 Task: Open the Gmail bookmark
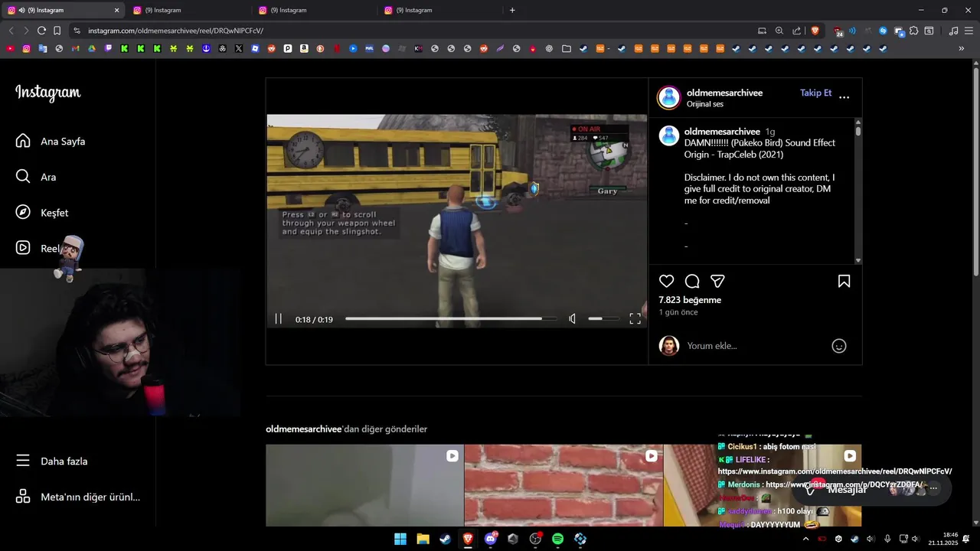click(75, 49)
